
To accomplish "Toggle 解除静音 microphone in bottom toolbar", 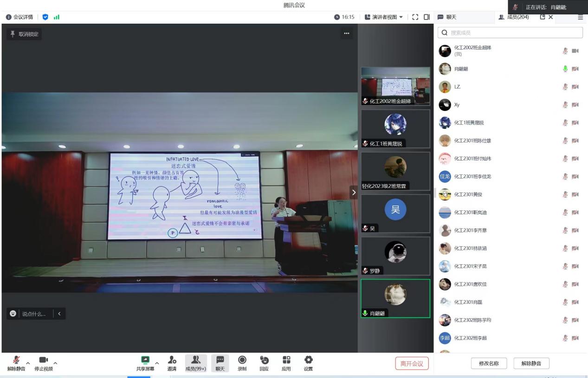I will click(x=16, y=360).
